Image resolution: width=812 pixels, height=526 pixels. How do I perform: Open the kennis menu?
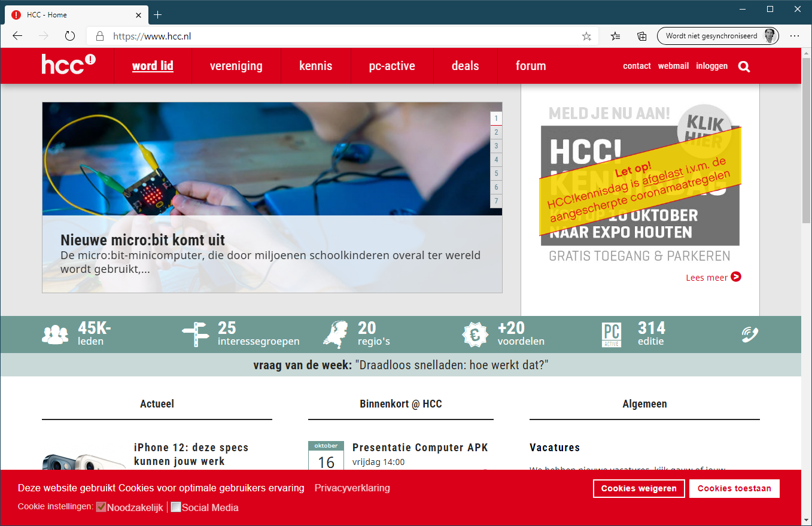coord(316,66)
